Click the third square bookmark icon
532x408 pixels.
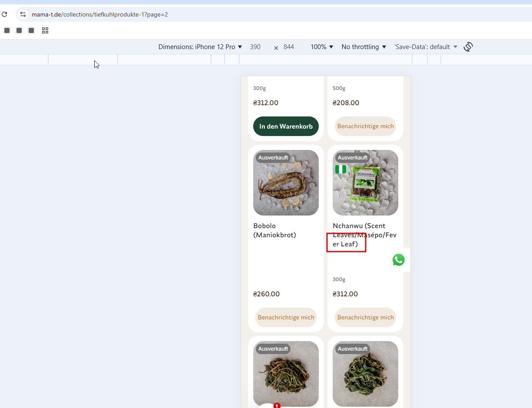tap(31, 30)
